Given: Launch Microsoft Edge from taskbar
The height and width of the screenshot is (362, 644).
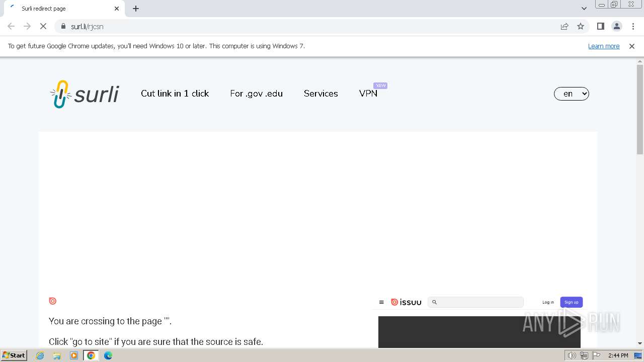Looking at the screenshot, I should 108,355.
